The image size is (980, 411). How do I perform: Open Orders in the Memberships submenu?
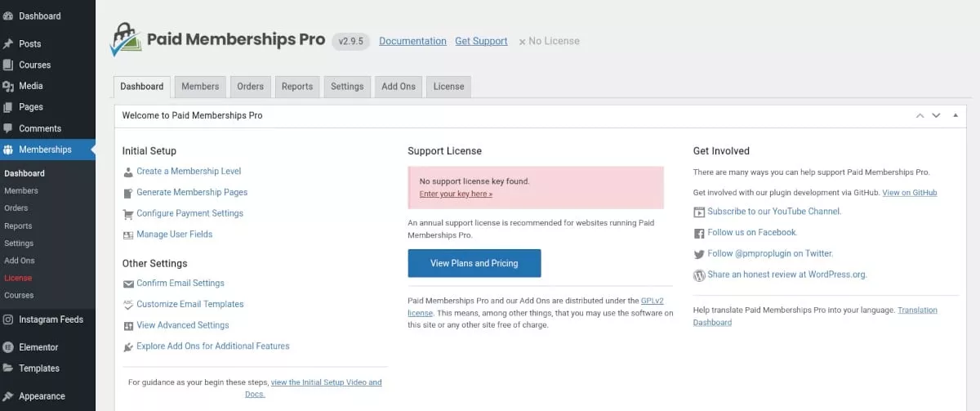click(16, 208)
